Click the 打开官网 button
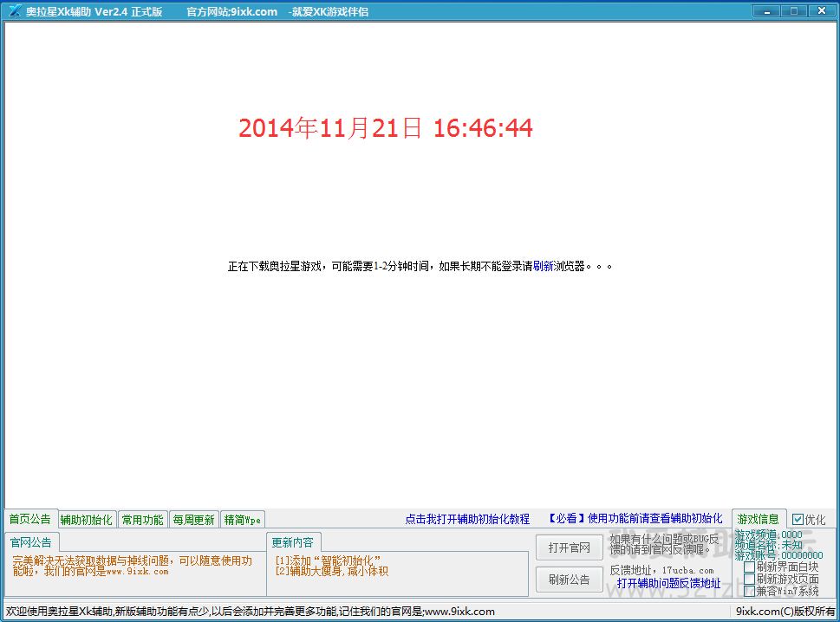Viewport: 840px width, 622px height. [569, 547]
